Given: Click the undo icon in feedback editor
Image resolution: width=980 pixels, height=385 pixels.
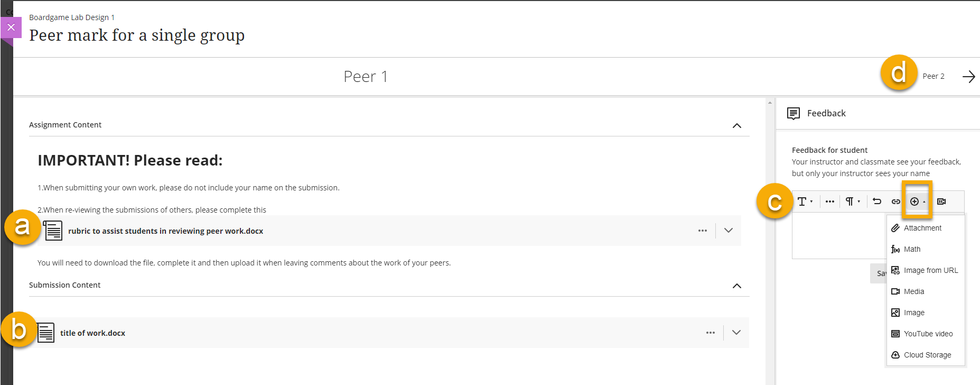Looking at the screenshot, I should point(877,201).
